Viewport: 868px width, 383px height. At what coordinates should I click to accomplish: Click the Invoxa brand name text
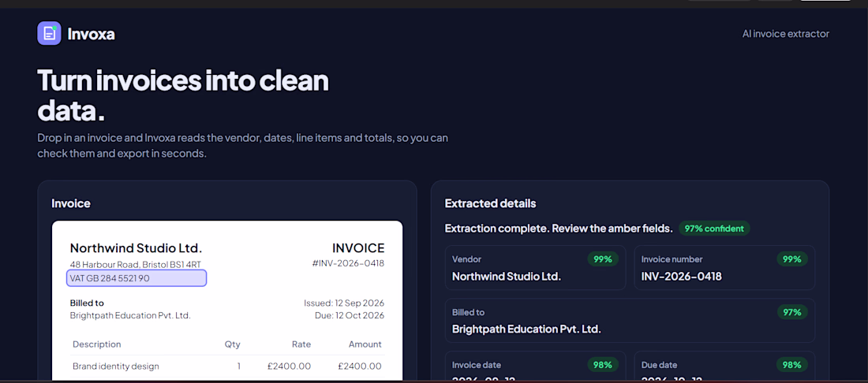tap(92, 34)
